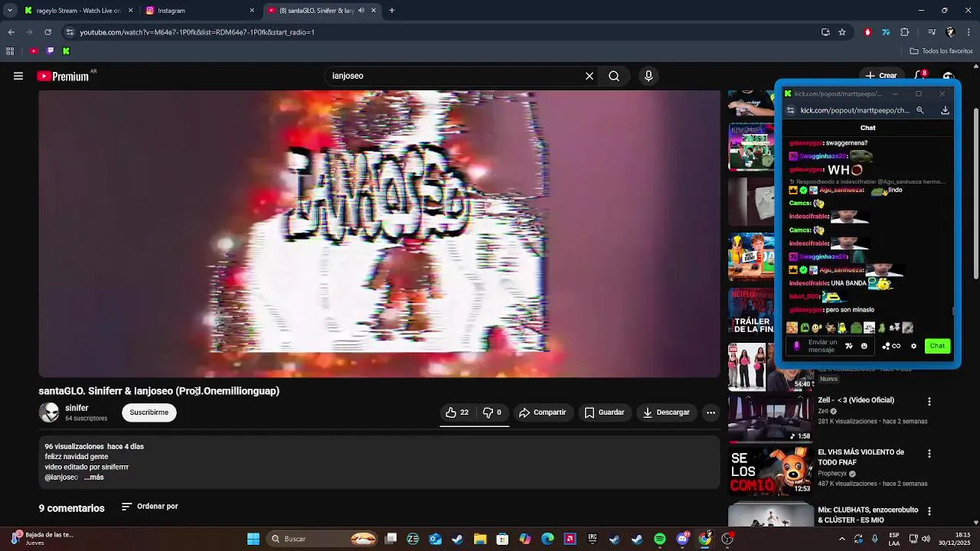Open Windows Start menu
Viewport: 980px width, 551px height.
pos(253,539)
